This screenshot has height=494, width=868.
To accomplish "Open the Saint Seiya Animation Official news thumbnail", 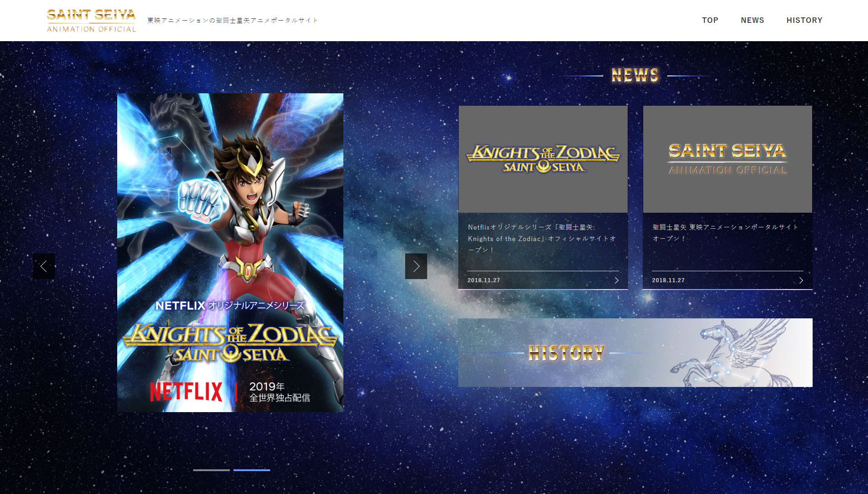I will [727, 159].
